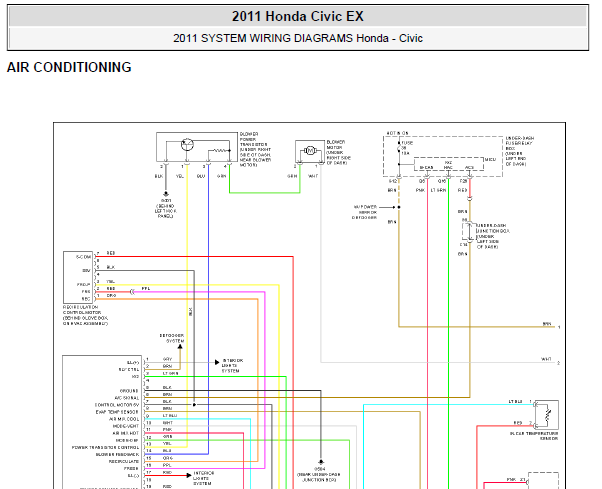This screenshot has height=489, width=602.
Task: Click the 'BLOWER FEEDBACK' pin label
Action: (117, 454)
